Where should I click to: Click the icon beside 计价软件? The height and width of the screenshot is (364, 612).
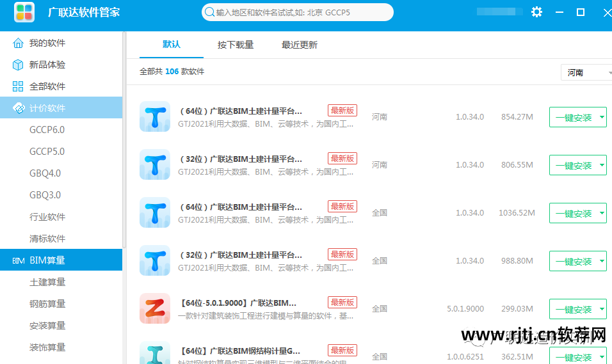19,108
